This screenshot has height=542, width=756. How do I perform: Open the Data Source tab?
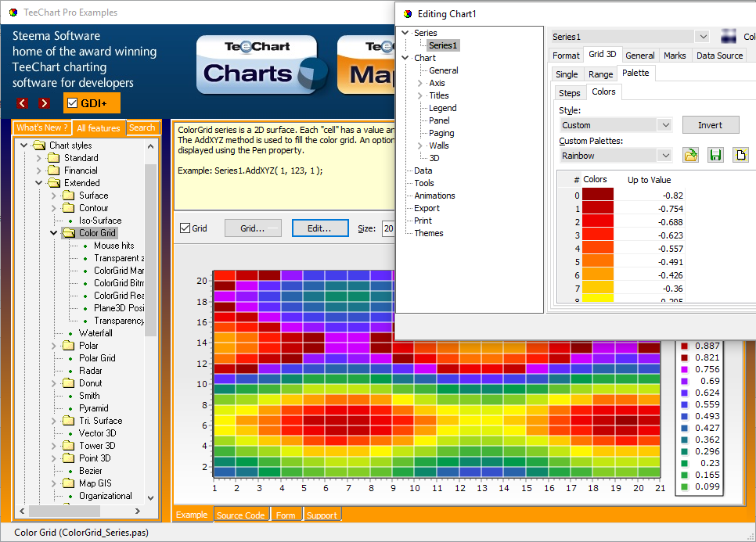point(719,56)
